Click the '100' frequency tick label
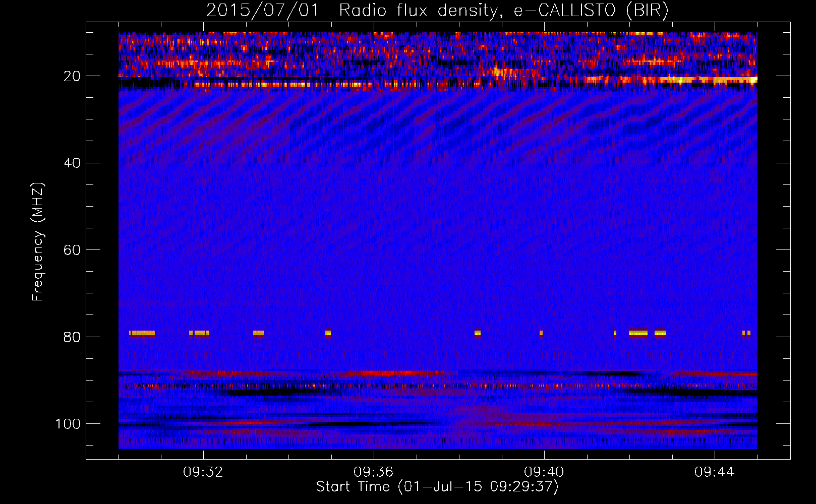 click(68, 424)
